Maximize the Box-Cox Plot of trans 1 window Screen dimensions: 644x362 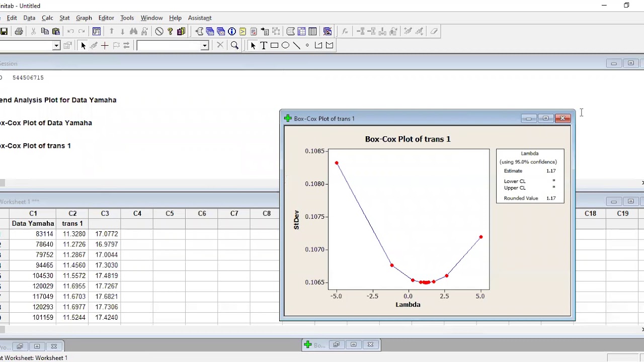545,119
